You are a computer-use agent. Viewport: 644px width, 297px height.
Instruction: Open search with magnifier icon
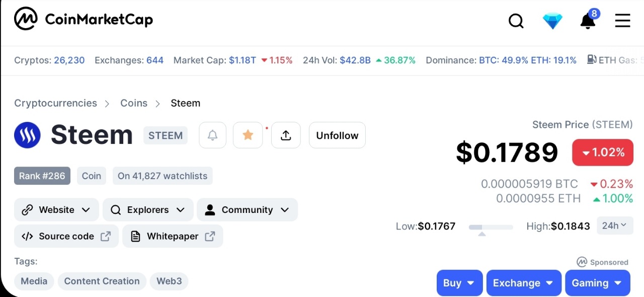[x=516, y=21]
